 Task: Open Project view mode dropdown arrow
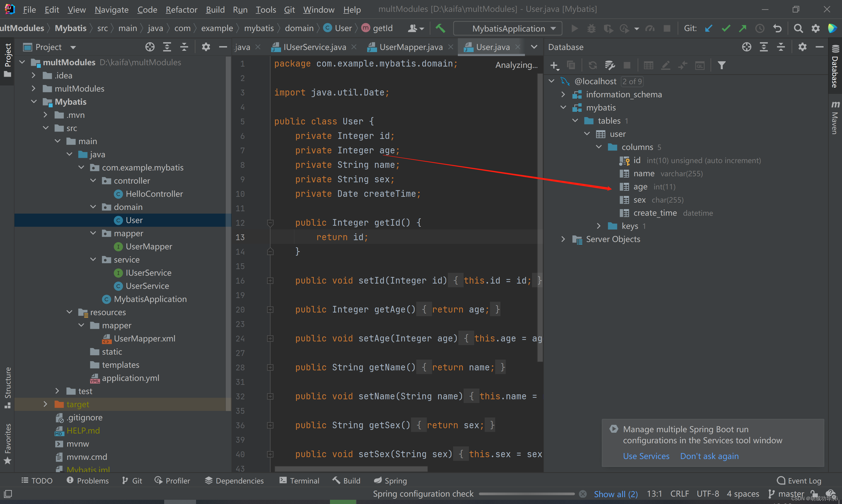pos(73,47)
